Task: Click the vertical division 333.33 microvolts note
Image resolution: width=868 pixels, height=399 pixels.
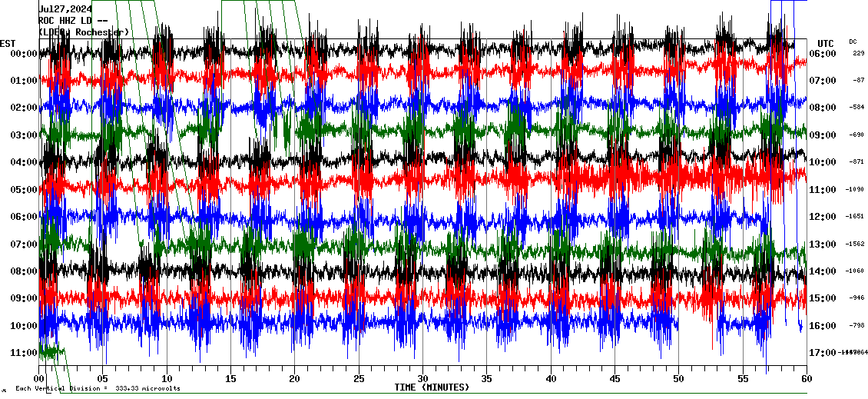Action: coord(98,388)
